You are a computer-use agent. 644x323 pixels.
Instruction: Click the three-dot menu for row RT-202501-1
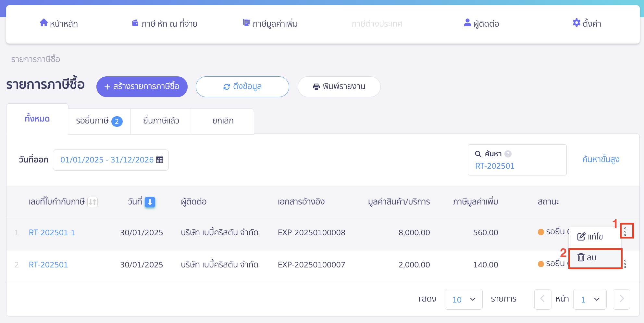coord(625,231)
